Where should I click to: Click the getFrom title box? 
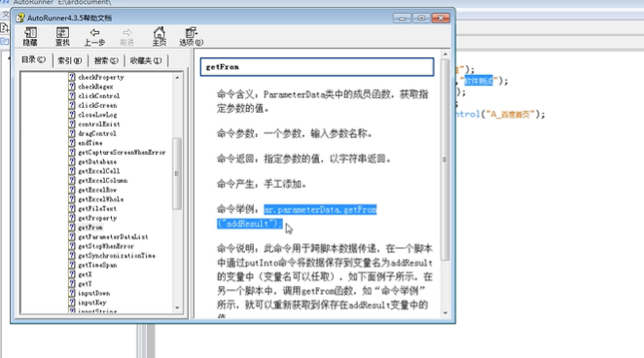point(317,67)
